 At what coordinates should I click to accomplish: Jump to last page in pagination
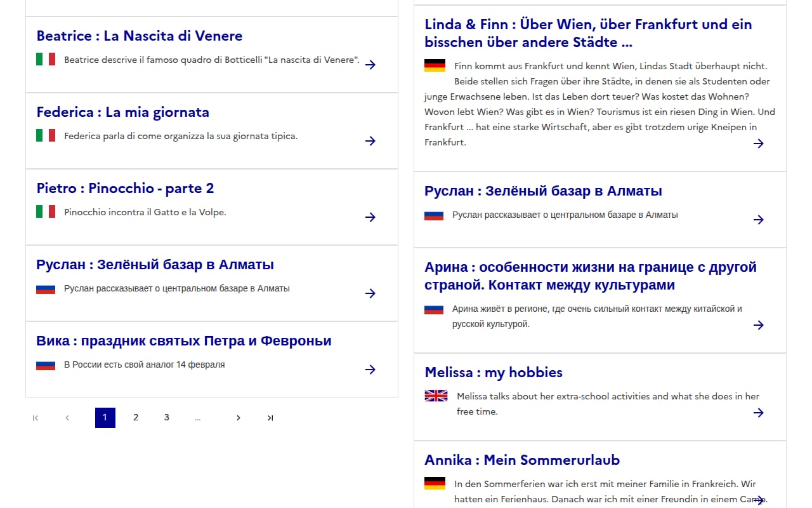[x=270, y=418]
